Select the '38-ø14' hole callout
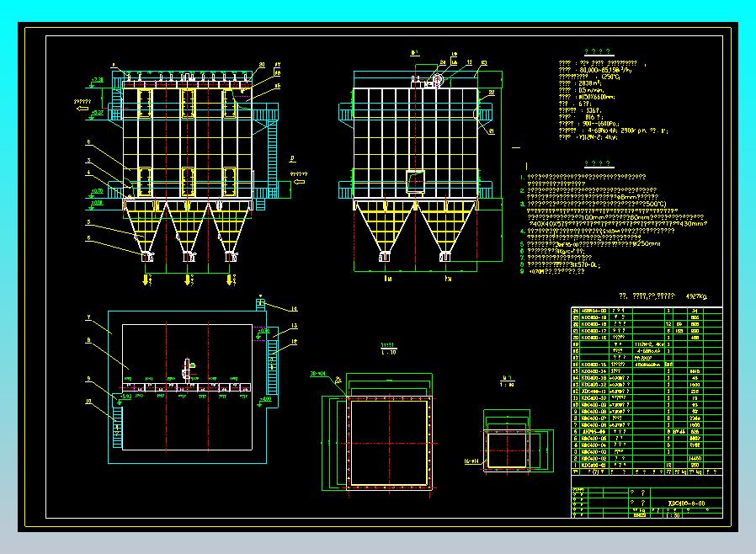Screen dimensions: 756x554 (317, 374)
